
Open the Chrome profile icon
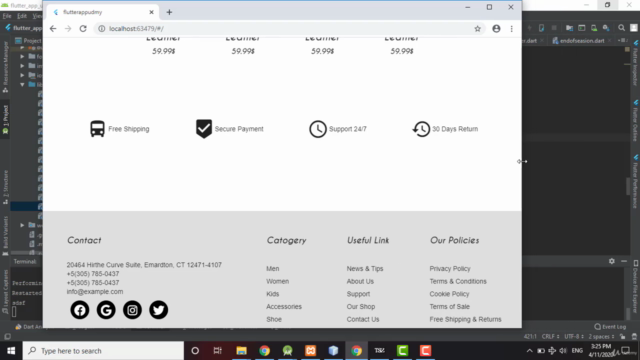[x=496, y=29]
